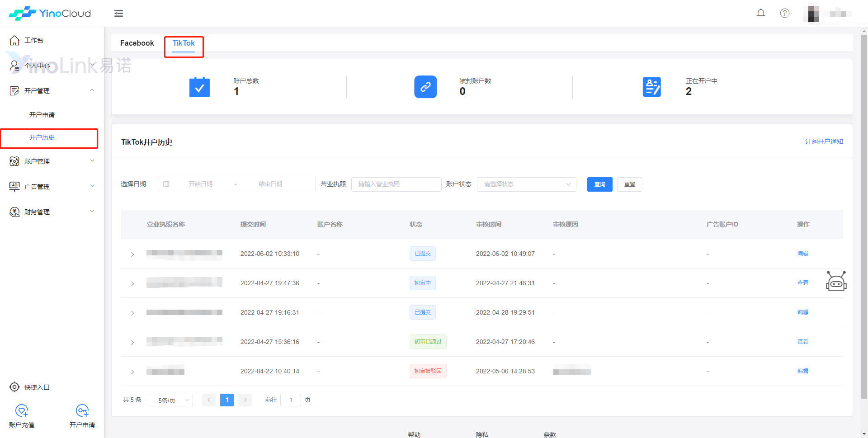Expand row submitted 2022-06-02 10:33:10
Viewport: 868px width, 438px height.
pyautogui.click(x=132, y=254)
